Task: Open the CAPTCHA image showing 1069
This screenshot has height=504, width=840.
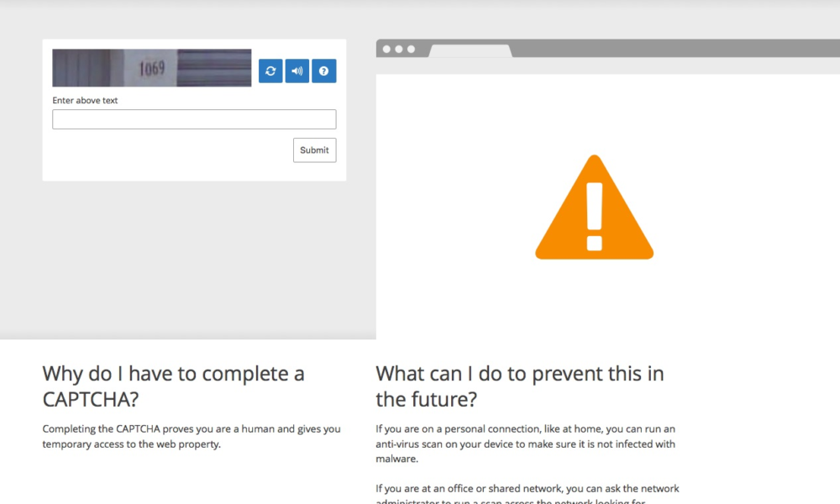Action: (x=151, y=67)
